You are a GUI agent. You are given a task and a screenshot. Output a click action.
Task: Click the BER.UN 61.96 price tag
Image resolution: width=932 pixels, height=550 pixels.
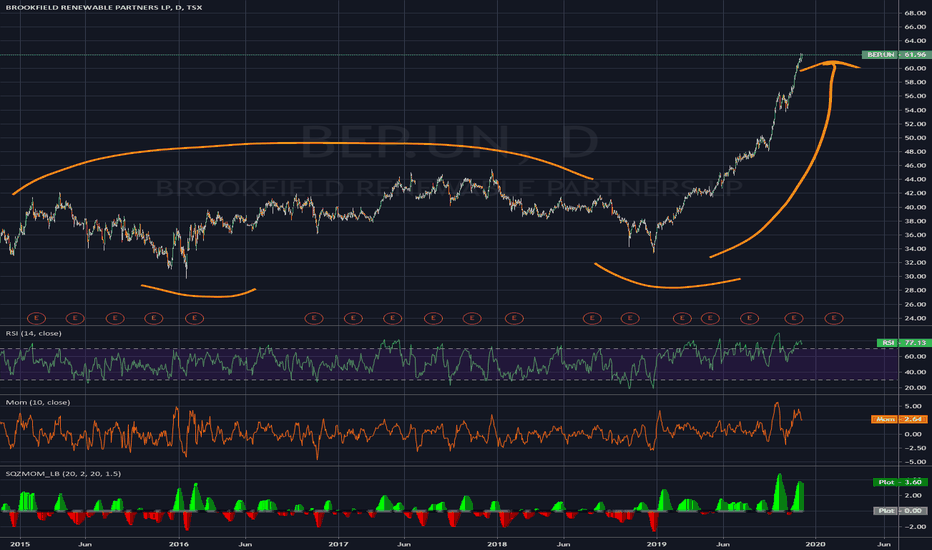pyautogui.click(x=895, y=55)
